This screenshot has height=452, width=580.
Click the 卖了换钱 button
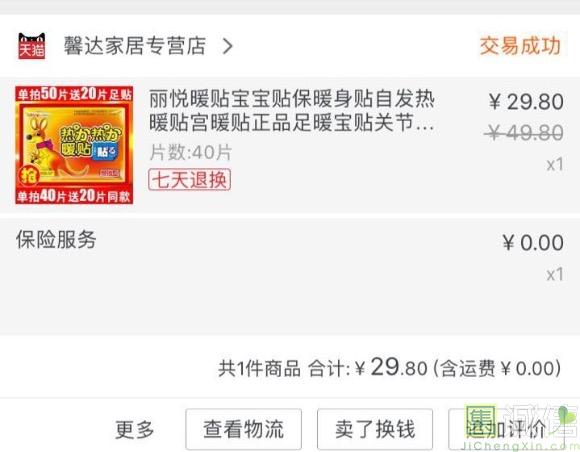(x=375, y=429)
